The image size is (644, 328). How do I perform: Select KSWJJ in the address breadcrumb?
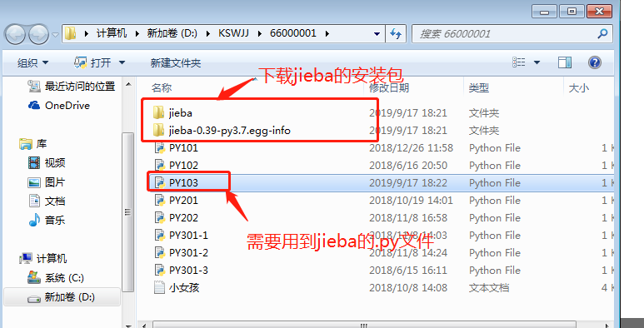pos(233,33)
